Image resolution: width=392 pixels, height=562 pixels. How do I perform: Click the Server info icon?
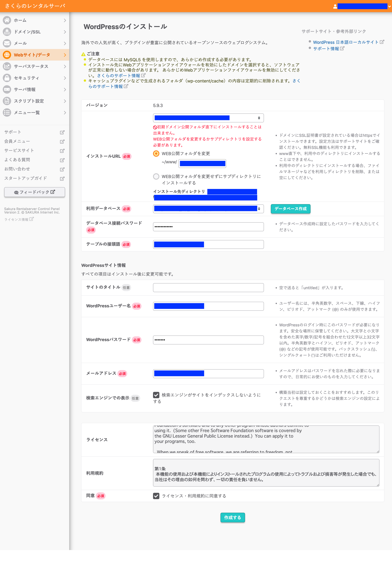[7, 89]
